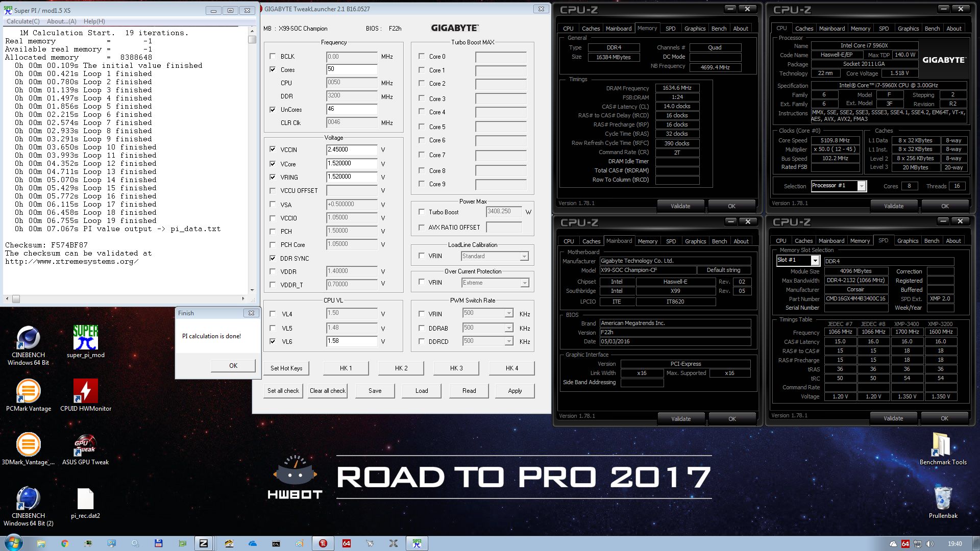Launch ASUS GPU Tweak desktop icon

(85, 449)
